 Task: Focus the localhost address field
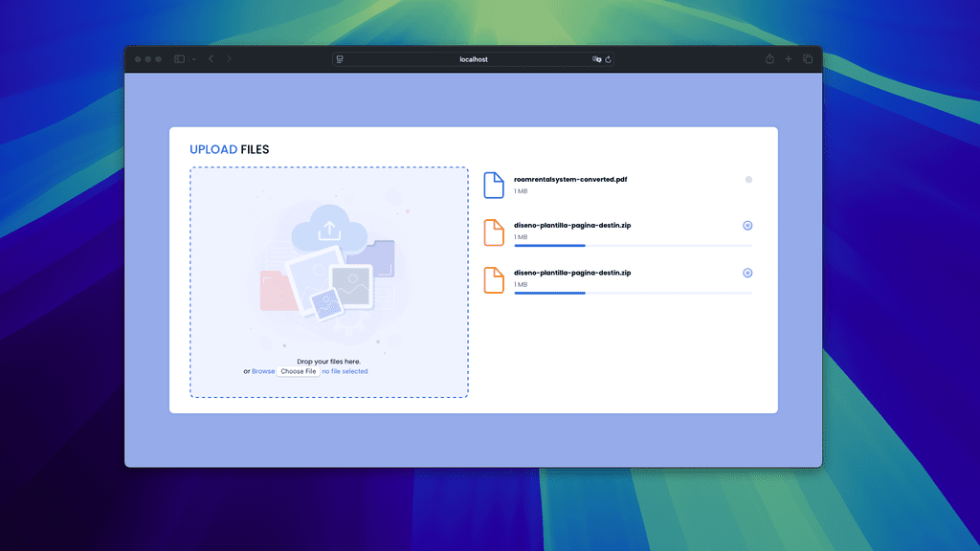pyautogui.click(x=473, y=59)
